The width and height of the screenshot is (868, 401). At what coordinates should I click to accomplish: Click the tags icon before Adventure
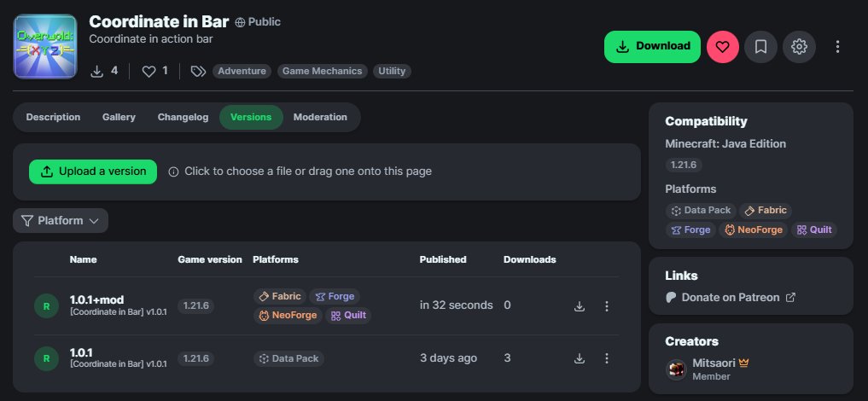(x=198, y=71)
